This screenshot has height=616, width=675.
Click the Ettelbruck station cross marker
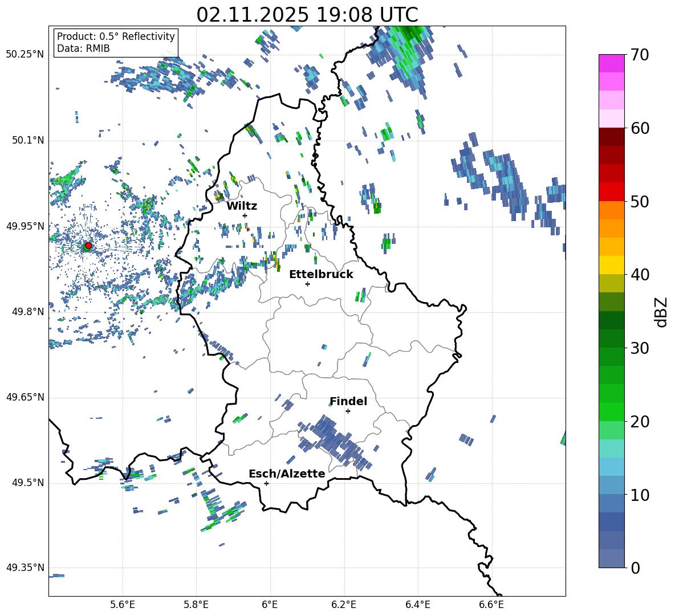point(307,284)
